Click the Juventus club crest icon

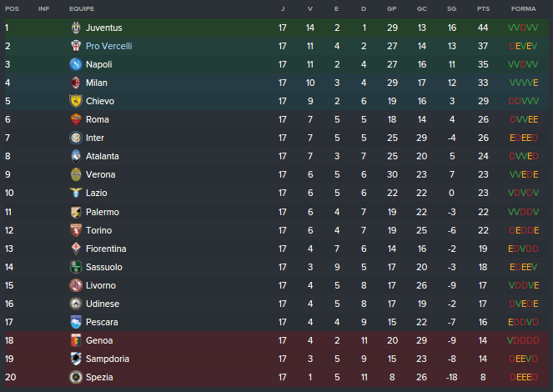click(x=76, y=28)
